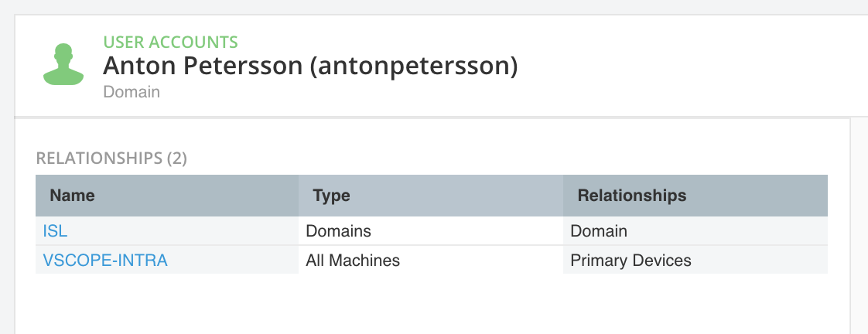The image size is (868, 334).
Task: Open the VSCOPE-INTRA machine link
Action: [x=105, y=260]
